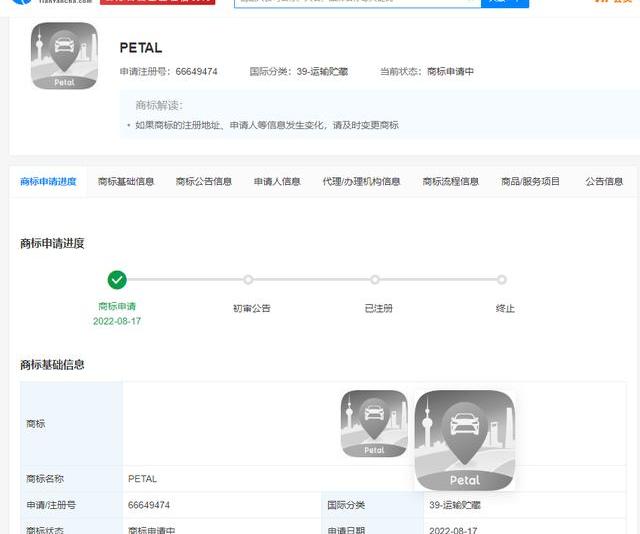Click header 当前状态：商标申请中 text
640x534 pixels.
click(x=427, y=72)
